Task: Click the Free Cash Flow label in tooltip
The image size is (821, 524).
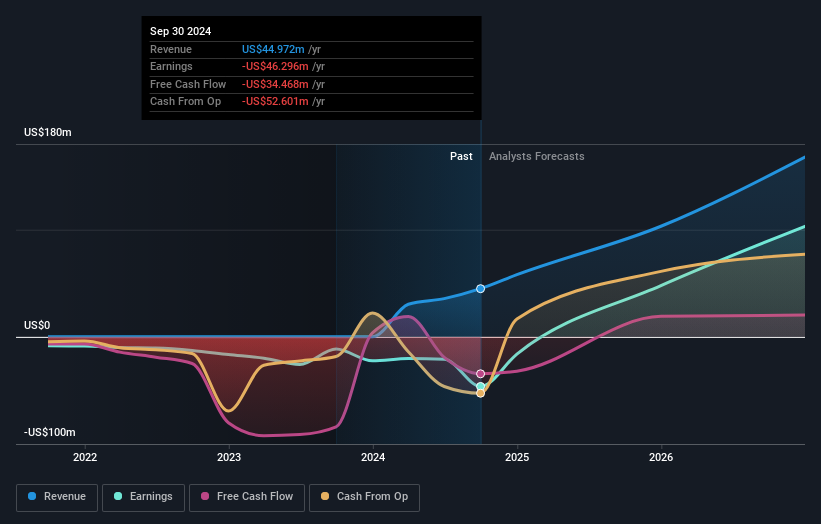Action: (x=188, y=84)
